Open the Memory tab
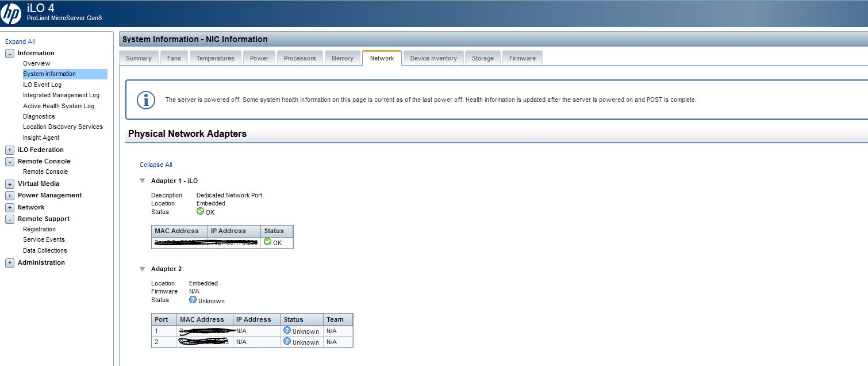This screenshot has width=868, height=366. (343, 58)
